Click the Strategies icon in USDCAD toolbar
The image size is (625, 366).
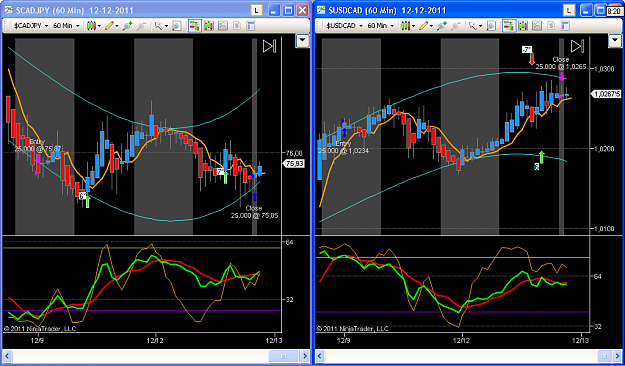(551, 26)
